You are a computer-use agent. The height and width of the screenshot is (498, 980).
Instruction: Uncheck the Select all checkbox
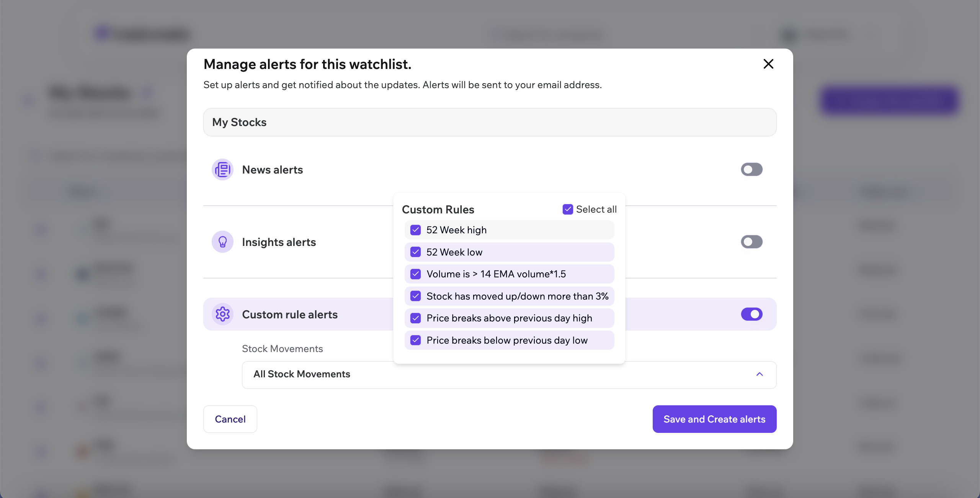point(568,209)
